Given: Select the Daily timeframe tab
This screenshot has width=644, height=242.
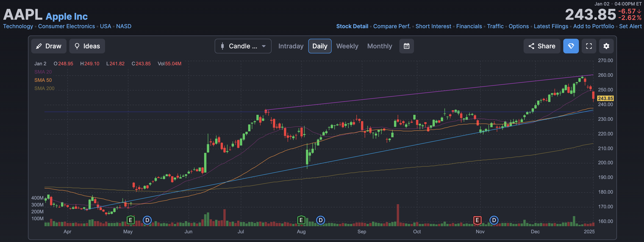Looking at the screenshot, I should tap(320, 46).
